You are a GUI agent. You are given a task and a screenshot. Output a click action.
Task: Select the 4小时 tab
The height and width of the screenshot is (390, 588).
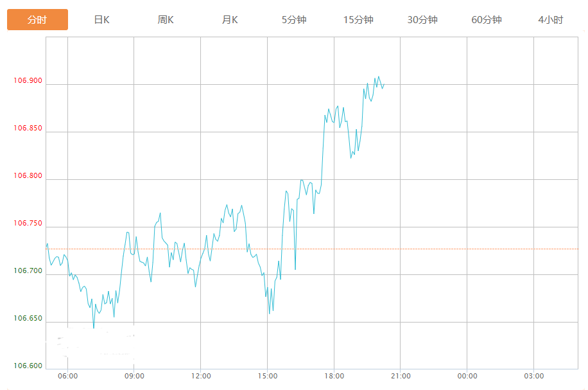[550, 20]
